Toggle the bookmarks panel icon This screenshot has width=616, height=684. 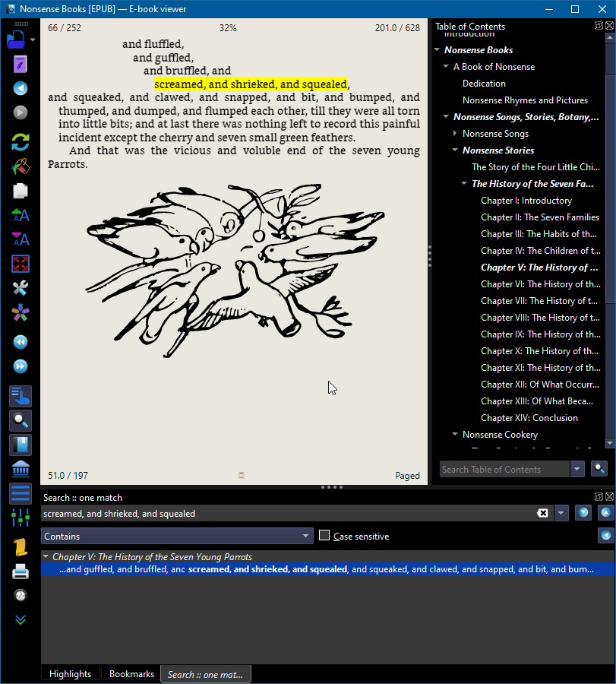click(x=20, y=445)
